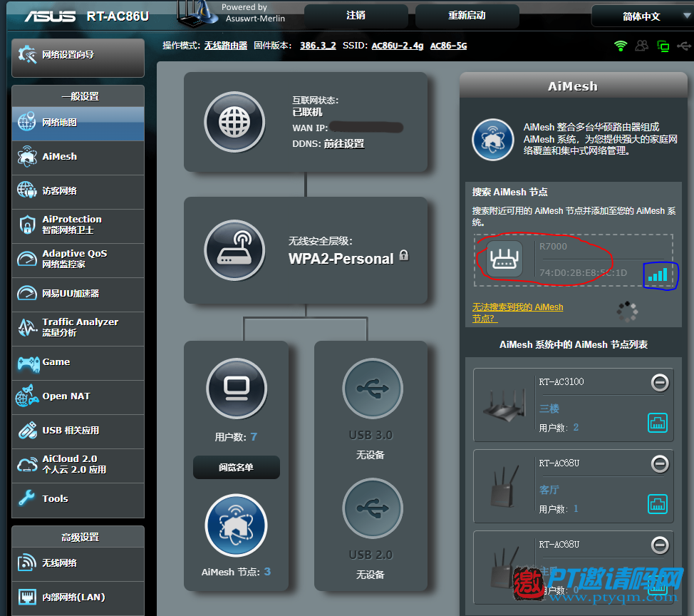Click the wireless router icon
Screen dimensions: 694x616
tap(234, 250)
